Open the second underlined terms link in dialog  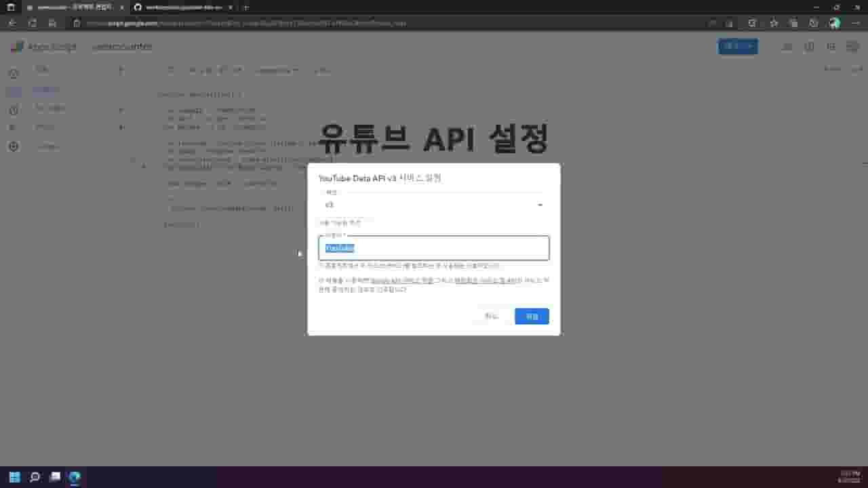485,279
